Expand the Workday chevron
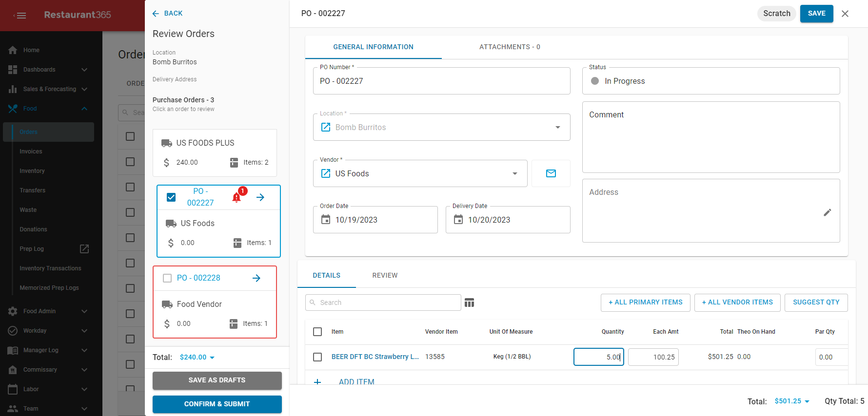Viewport: 868px width, 416px height. (84, 331)
